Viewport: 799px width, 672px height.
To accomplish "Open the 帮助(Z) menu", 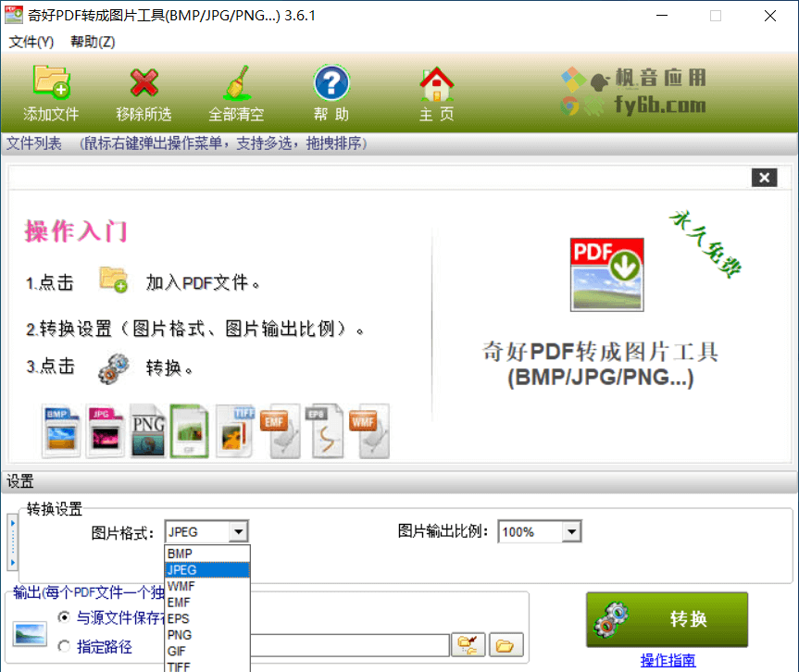I will pyautogui.click(x=93, y=42).
